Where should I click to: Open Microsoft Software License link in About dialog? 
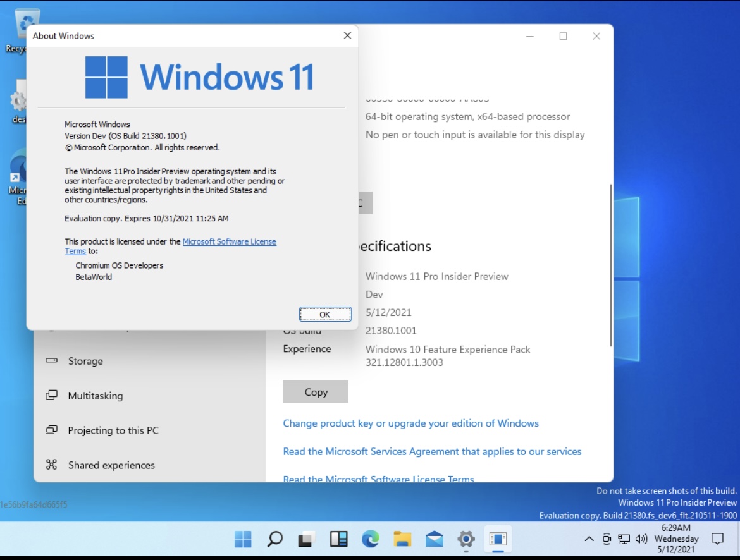[230, 241]
